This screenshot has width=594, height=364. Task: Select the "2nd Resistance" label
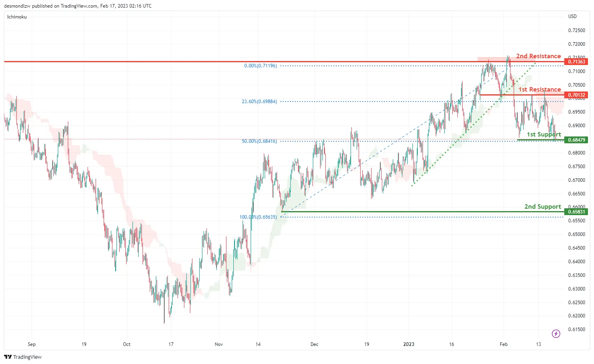pos(539,56)
